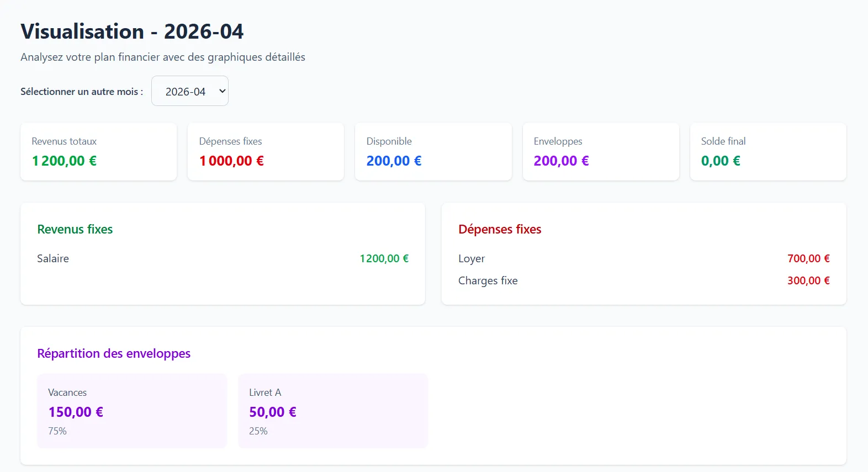This screenshot has width=868, height=472.
Task: Select the Livret A envelope tile
Action: 332,411
